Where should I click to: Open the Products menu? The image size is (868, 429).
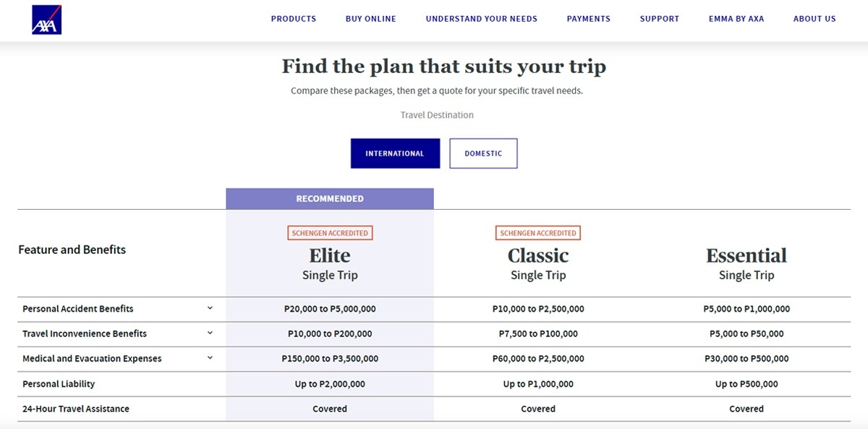tap(294, 19)
